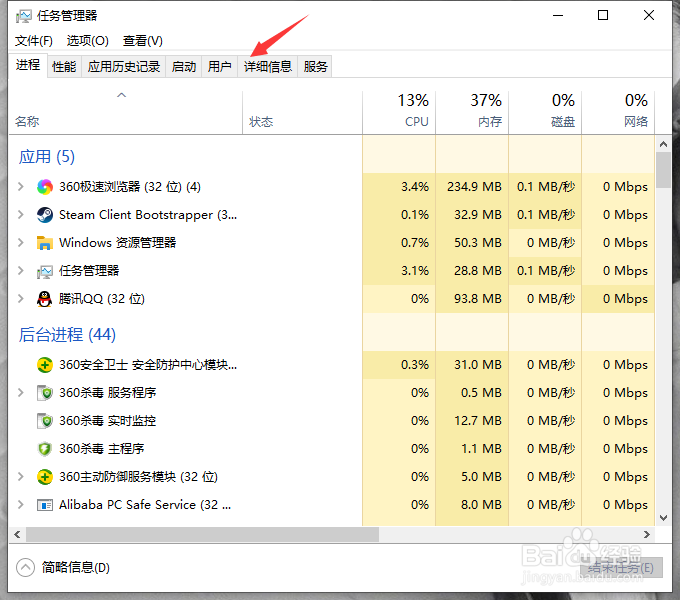Click the 简略信息(D) link
The height and width of the screenshot is (600, 680).
tap(75, 567)
